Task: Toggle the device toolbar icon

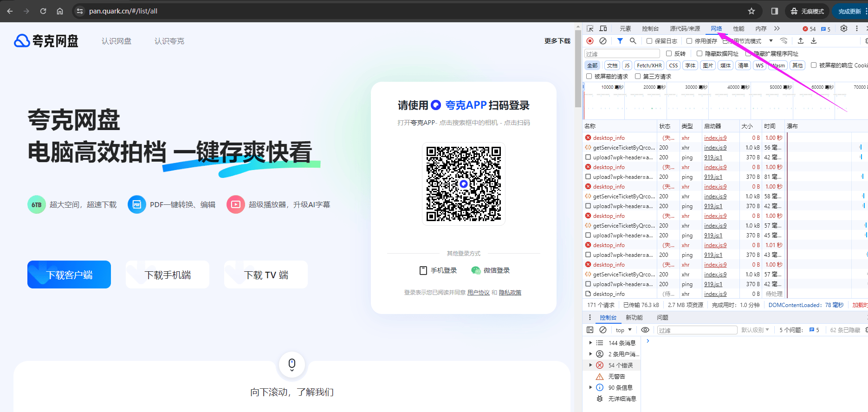Action: click(603, 28)
